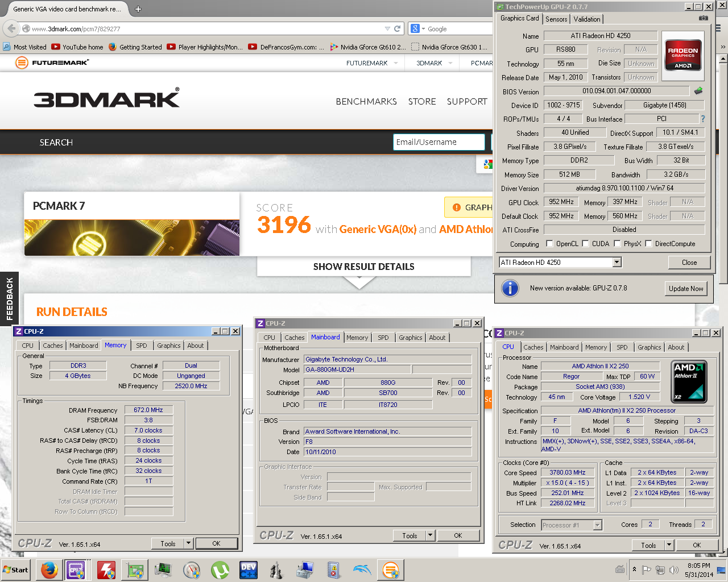Image resolution: width=728 pixels, height=582 pixels.
Task: Open the Getting Started bookmark
Action: [135, 47]
